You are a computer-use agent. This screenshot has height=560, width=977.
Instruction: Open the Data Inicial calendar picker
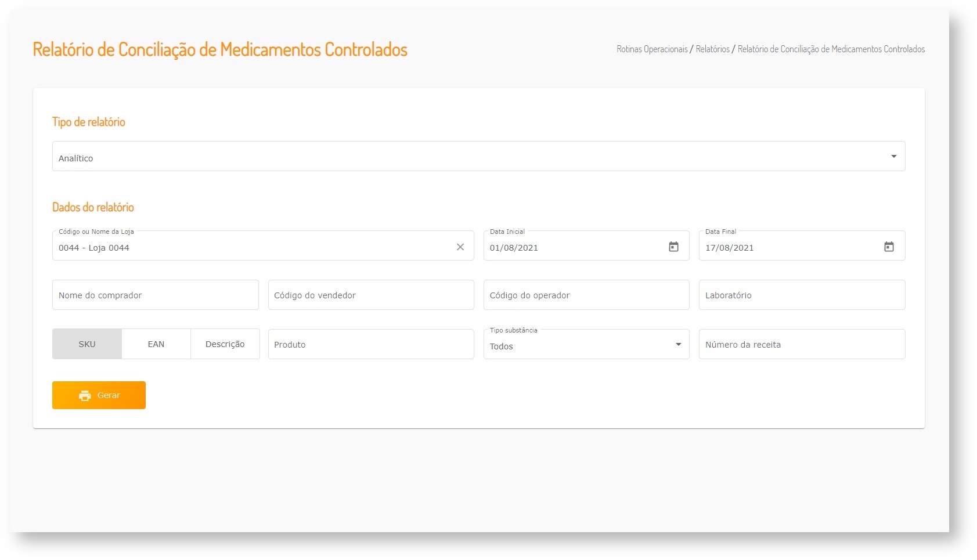point(673,247)
